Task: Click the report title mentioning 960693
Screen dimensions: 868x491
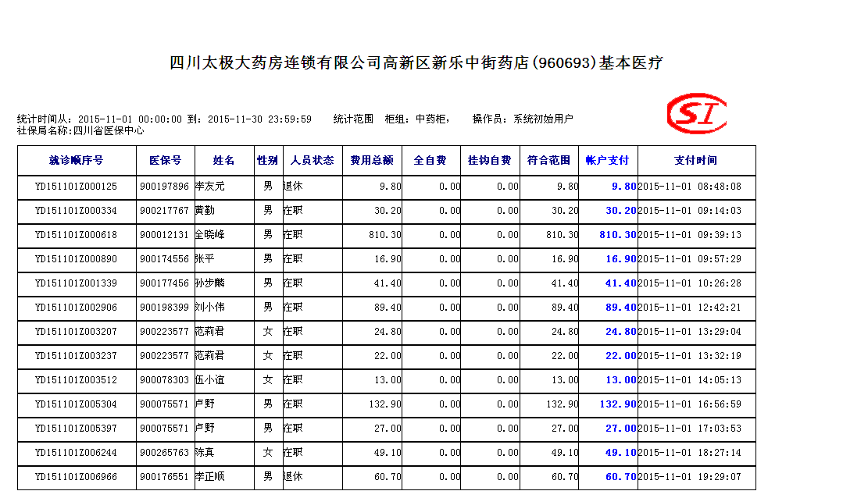Action: click(x=416, y=63)
